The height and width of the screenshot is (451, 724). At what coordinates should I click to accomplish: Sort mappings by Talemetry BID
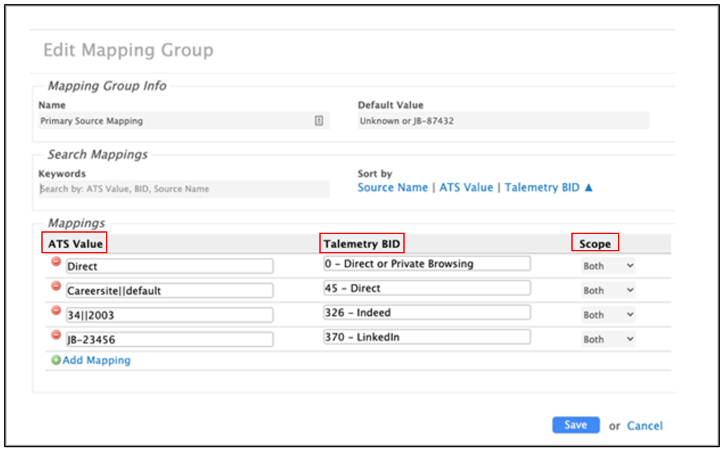(548, 187)
